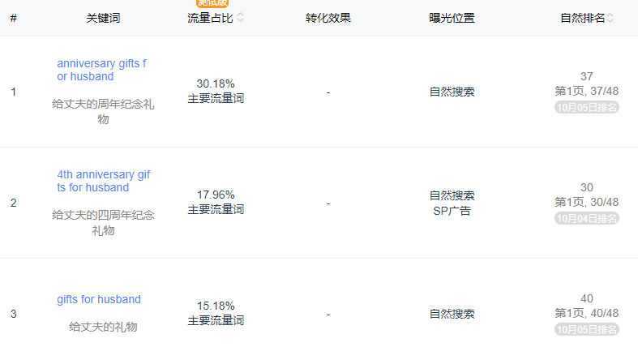Click the 30.18% traffic share value

coord(216,84)
